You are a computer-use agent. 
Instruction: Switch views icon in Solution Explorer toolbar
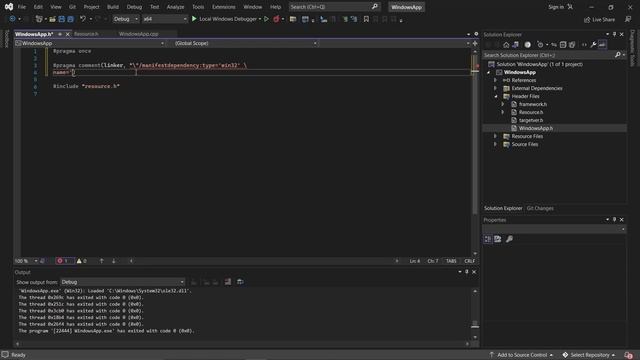[x=516, y=45]
